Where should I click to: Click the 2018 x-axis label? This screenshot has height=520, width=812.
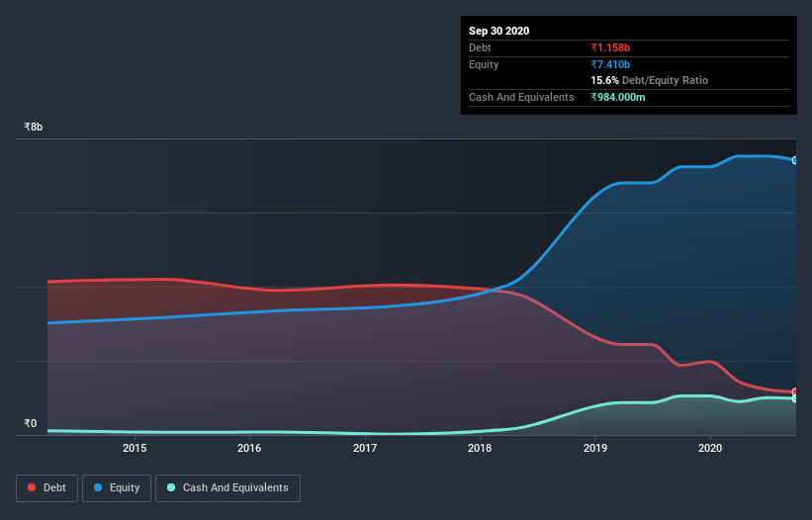480,448
